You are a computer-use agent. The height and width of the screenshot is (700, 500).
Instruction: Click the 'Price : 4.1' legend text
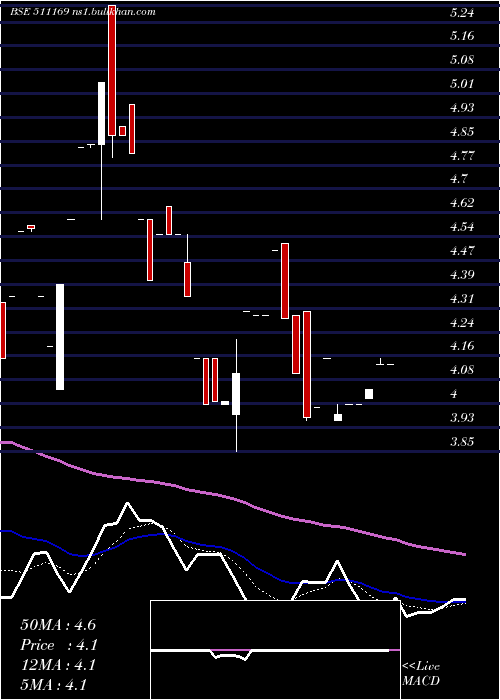tap(59, 645)
